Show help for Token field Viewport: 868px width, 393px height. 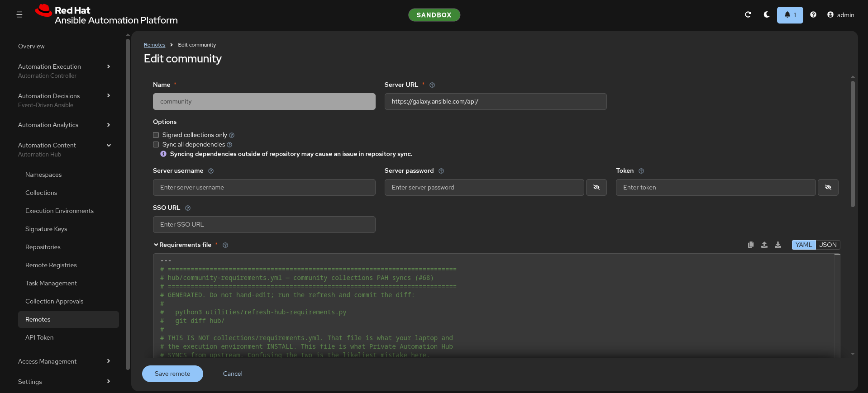tap(641, 171)
